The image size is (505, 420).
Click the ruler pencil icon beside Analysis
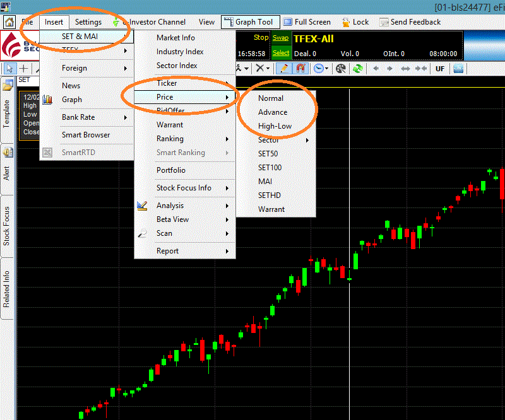[x=142, y=206]
